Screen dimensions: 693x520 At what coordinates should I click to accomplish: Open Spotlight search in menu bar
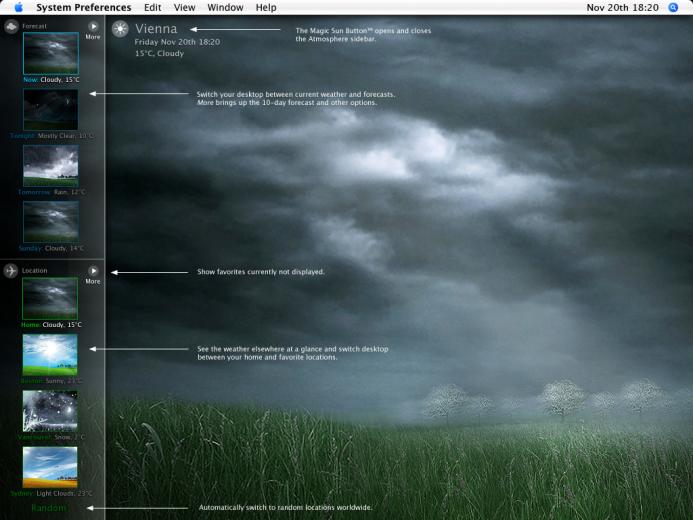pos(673,7)
